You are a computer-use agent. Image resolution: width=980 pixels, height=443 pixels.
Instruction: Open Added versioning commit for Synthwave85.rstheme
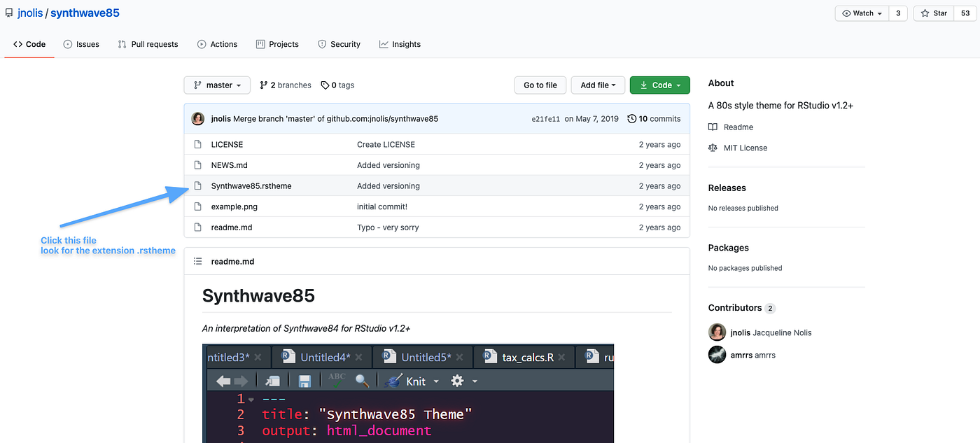388,186
